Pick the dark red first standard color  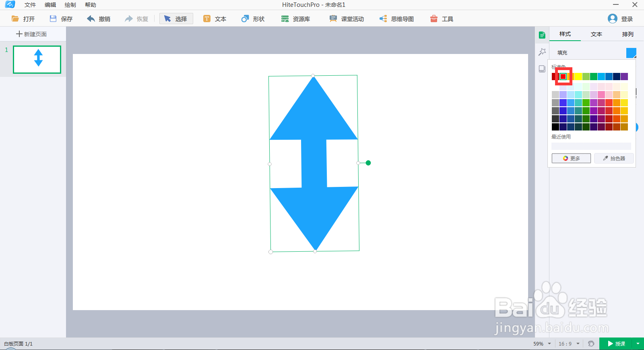click(554, 77)
